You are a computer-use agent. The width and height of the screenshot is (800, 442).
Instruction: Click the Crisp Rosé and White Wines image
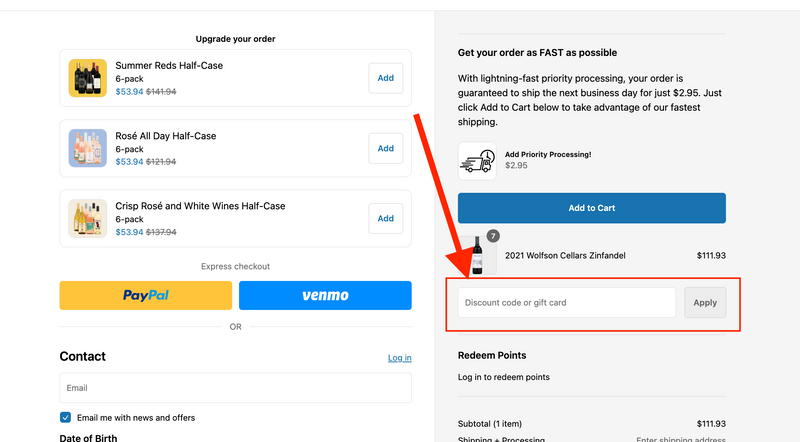coord(87,218)
